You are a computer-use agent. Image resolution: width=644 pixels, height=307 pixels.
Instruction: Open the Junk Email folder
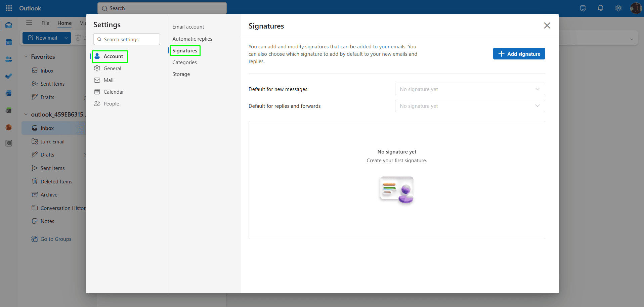tap(52, 141)
